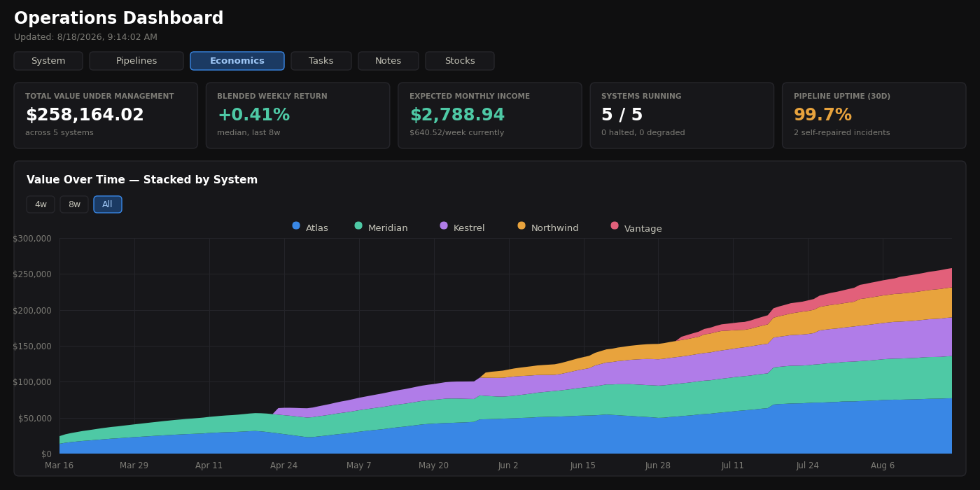Click the Total Value Under Management heading
The image size is (980, 490).
99,97
